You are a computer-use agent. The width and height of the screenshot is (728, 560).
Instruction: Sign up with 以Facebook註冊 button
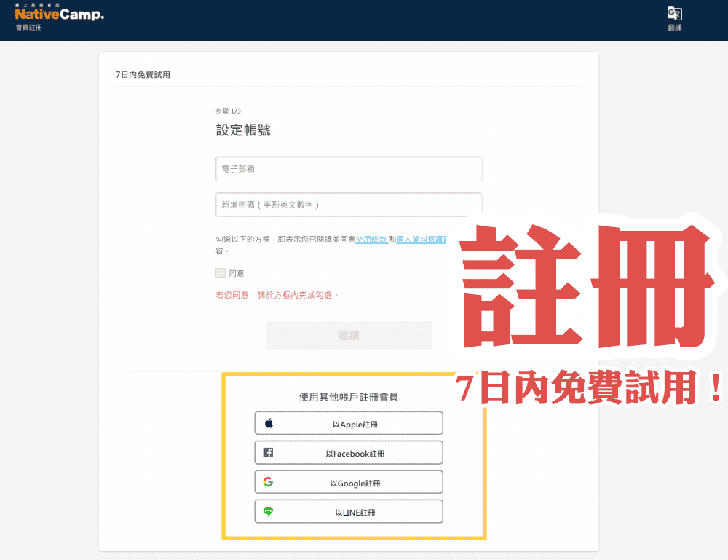[x=349, y=452]
